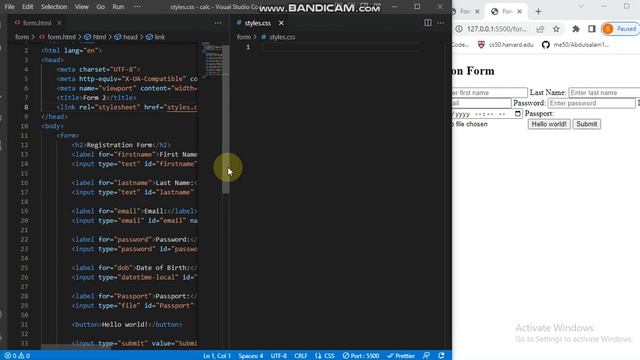Open more actions for right editor group
640x360 pixels.
tap(441, 23)
